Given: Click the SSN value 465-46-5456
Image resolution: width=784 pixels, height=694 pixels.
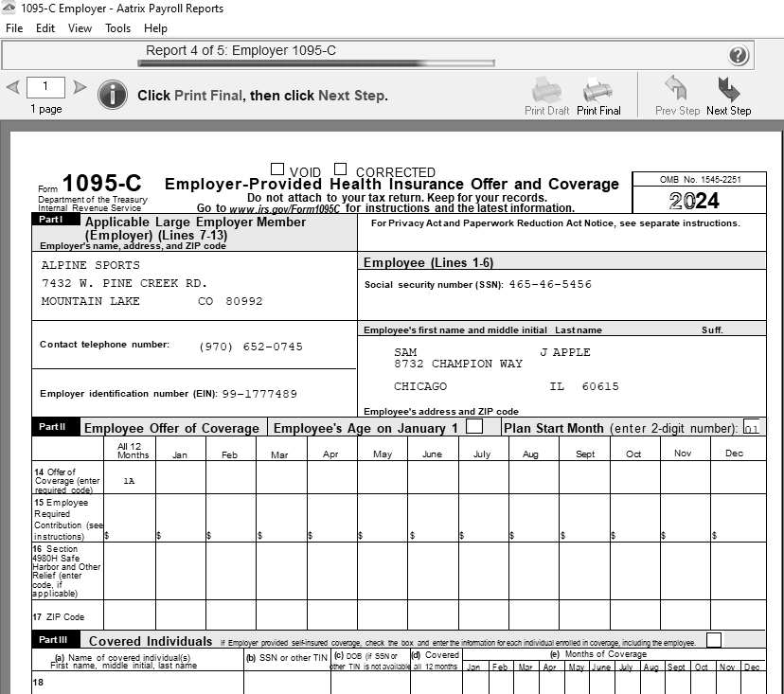Looking at the screenshot, I should point(550,284).
